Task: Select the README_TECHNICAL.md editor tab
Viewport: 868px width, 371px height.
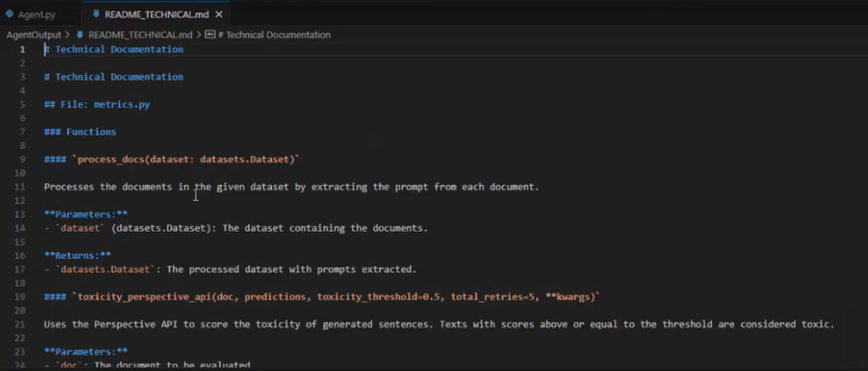Action: tap(156, 15)
